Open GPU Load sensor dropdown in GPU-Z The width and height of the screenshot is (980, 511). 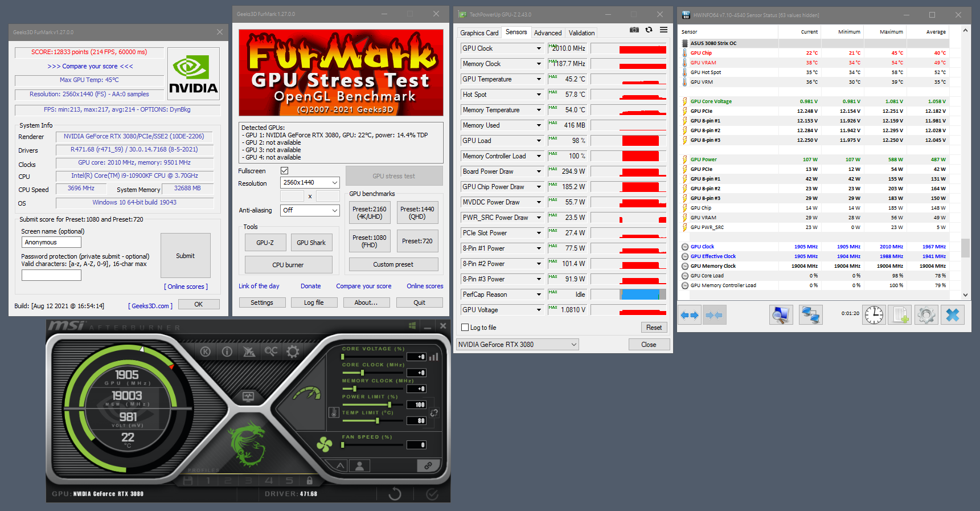coord(502,141)
